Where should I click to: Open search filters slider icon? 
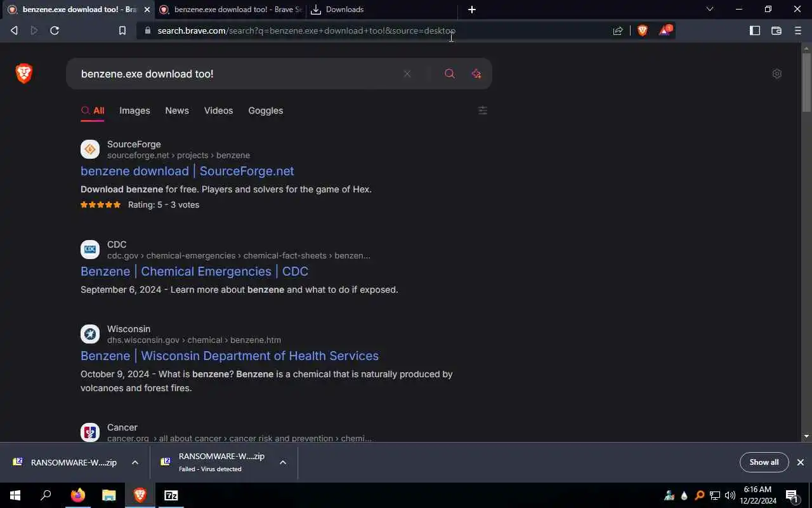click(483, 110)
